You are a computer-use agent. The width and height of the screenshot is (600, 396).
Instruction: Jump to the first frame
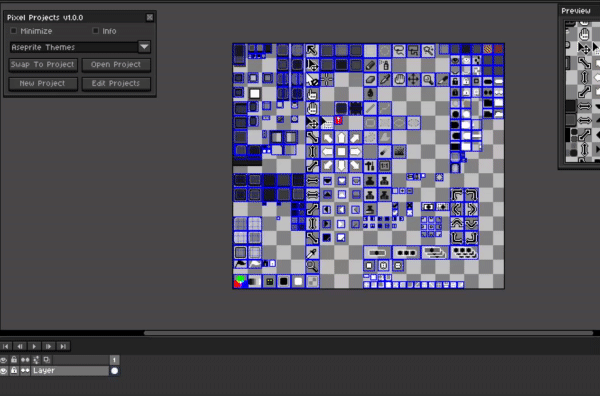coord(6,347)
